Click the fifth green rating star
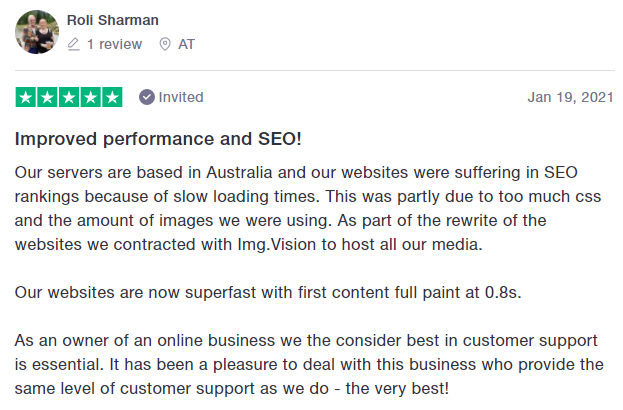 tap(112, 97)
